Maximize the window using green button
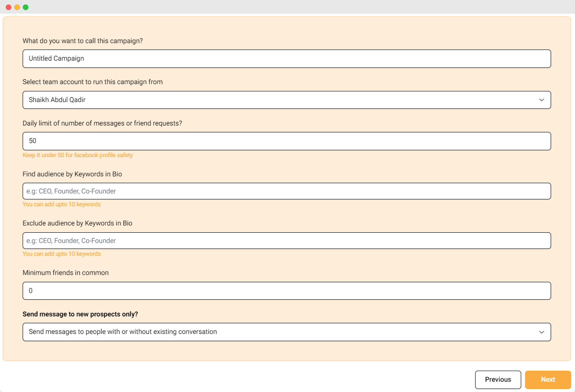The width and height of the screenshot is (575, 392). [x=26, y=7]
